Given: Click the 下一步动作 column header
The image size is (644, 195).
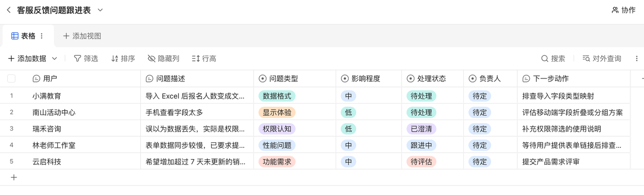Looking at the screenshot, I should (574, 79).
